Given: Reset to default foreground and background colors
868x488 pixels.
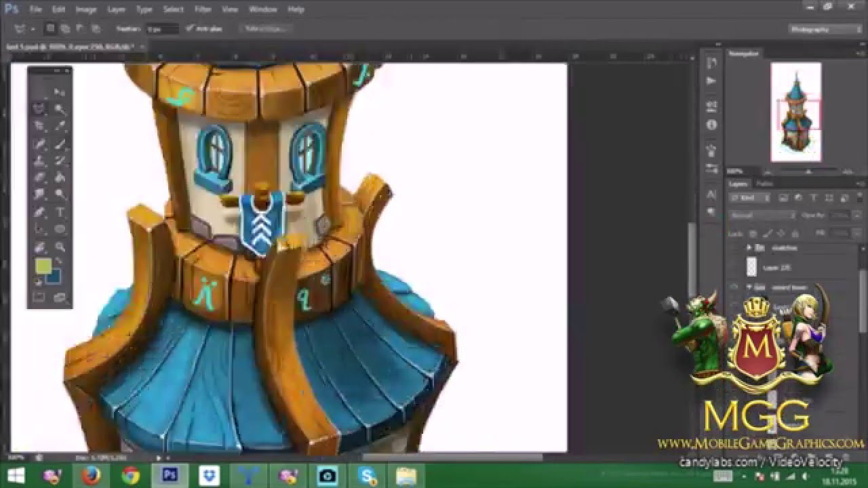Looking at the screenshot, I should coord(38,282).
